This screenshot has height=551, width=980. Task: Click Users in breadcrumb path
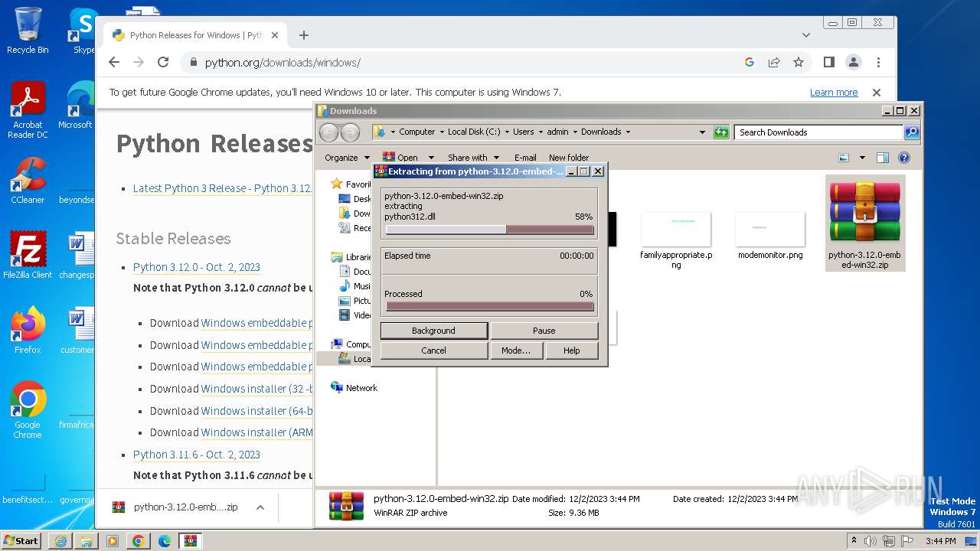click(524, 132)
